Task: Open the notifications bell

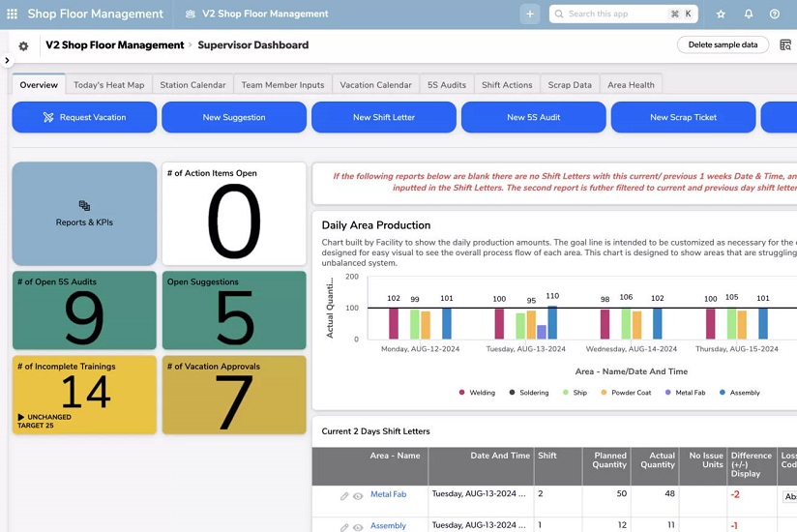Action: [x=748, y=15]
